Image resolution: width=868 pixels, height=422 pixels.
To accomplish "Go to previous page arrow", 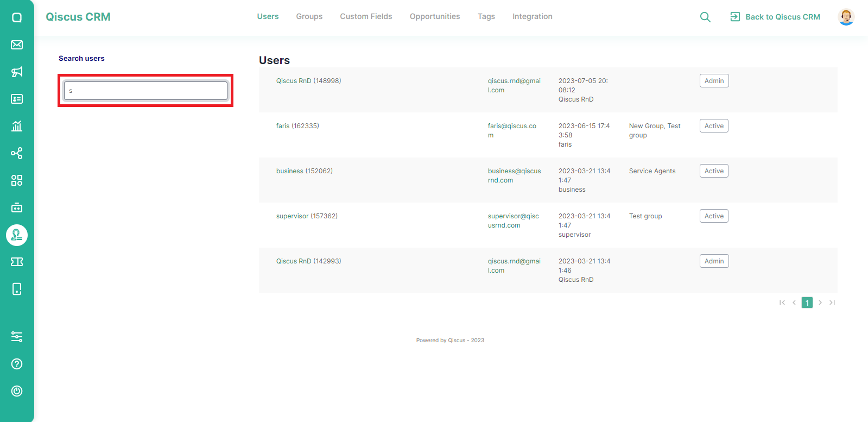I will 794,303.
